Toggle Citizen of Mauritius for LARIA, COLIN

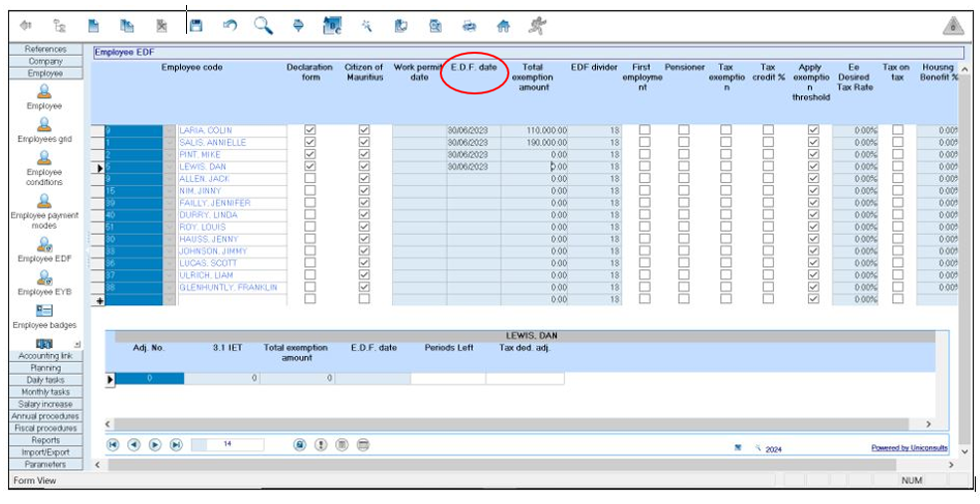click(363, 130)
